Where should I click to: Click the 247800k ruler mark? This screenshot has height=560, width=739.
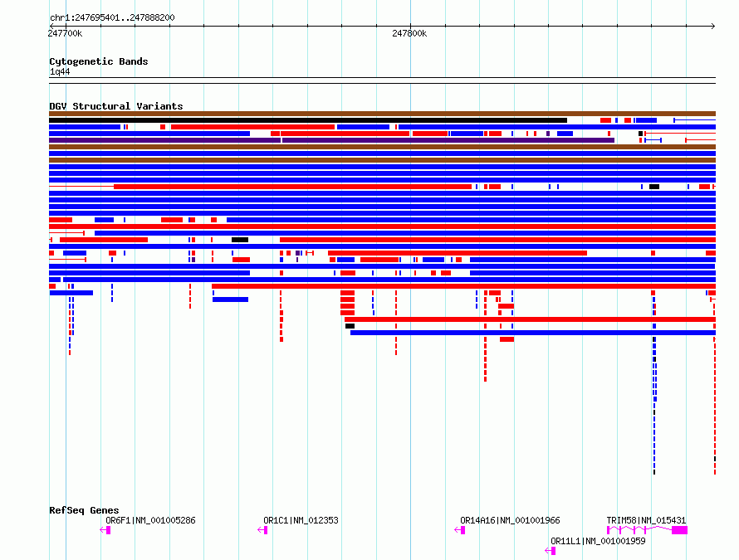(409, 33)
